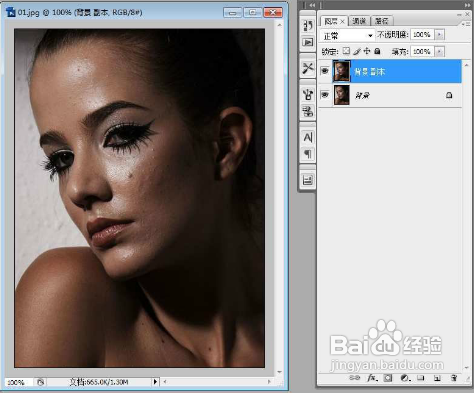Switch to the 通道 tab
The image size is (474, 393).
(x=359, y=21)
